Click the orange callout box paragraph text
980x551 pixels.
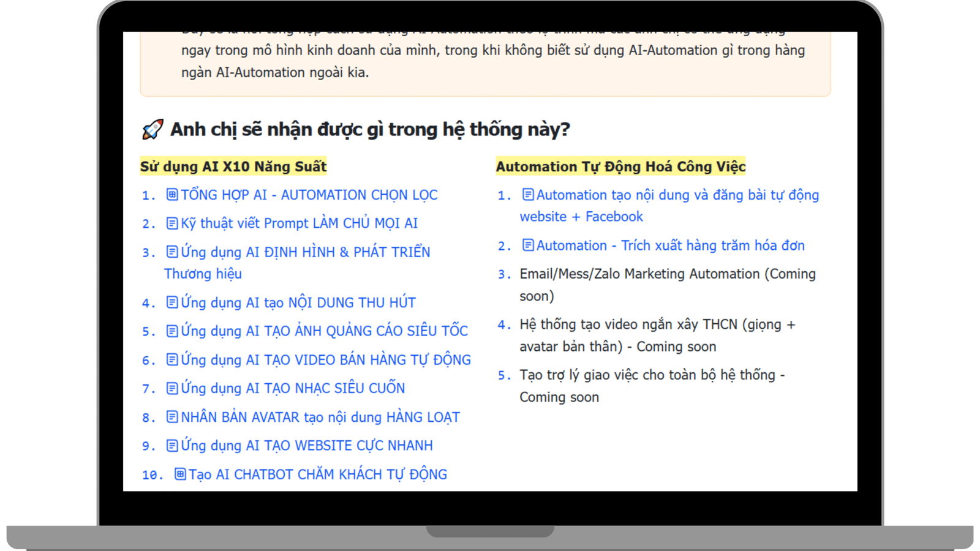[x=492, y=61]
